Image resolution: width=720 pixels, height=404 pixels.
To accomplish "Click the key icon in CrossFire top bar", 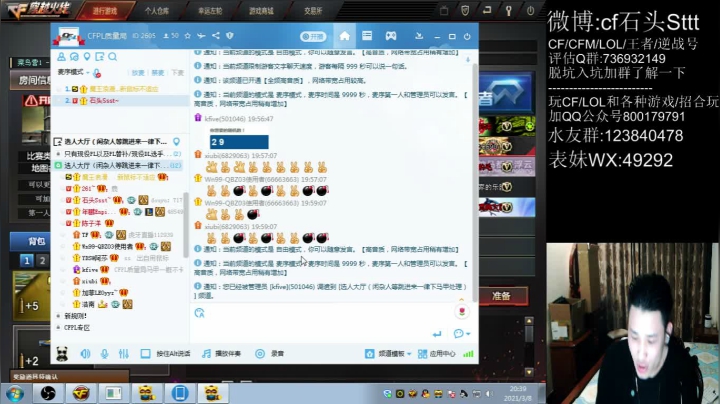I will tap(508, 10).
